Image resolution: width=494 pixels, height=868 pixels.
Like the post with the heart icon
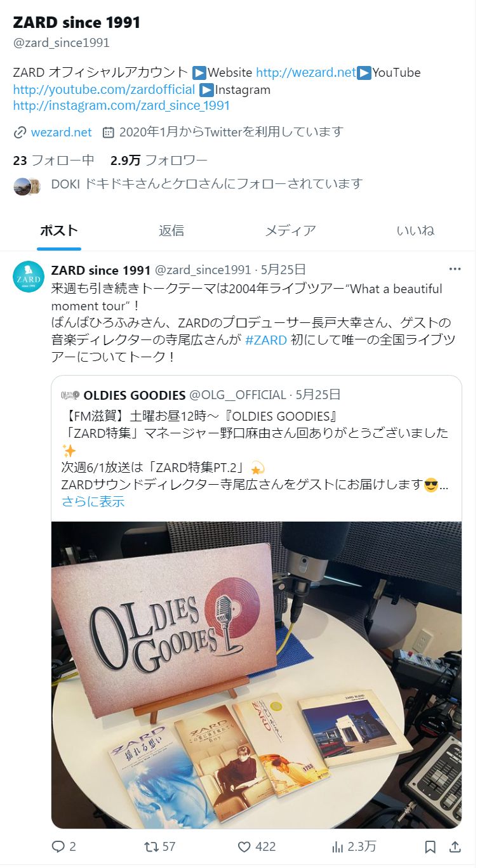tap(244, 846)
